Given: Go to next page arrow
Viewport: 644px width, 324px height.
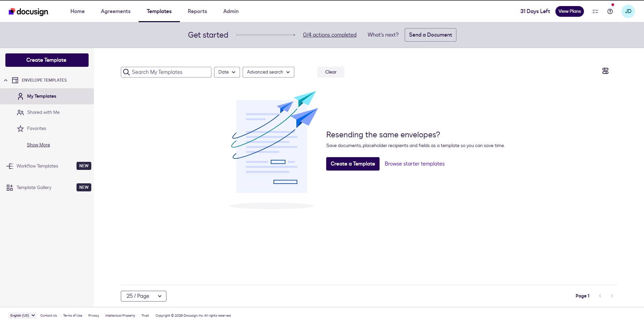Looking at the screenshot, I should click(x=612, y=296).
